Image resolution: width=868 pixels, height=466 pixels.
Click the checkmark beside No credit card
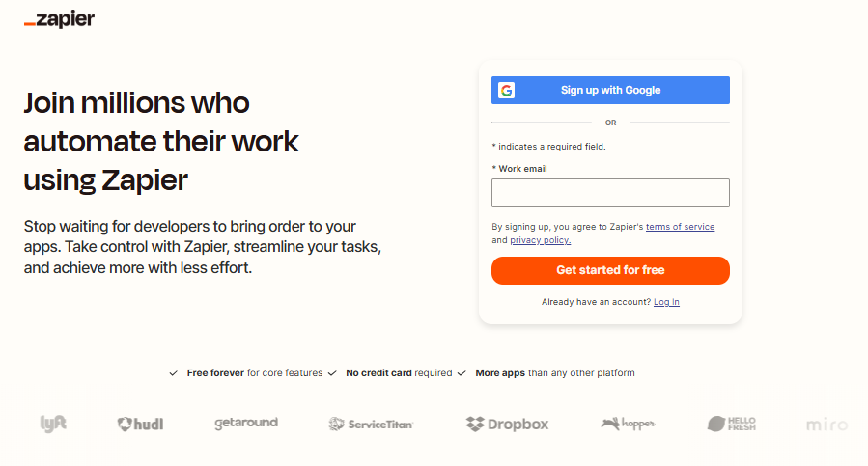tap(332, 373)
